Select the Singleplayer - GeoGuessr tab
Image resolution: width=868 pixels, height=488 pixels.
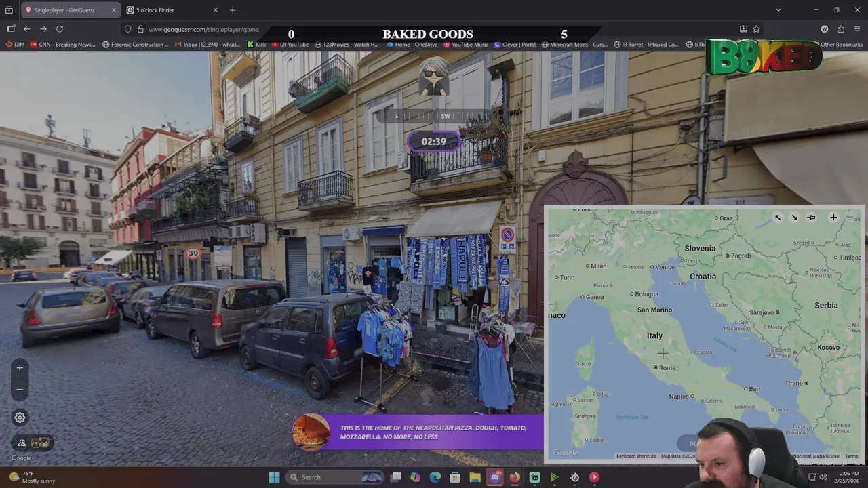71,10
